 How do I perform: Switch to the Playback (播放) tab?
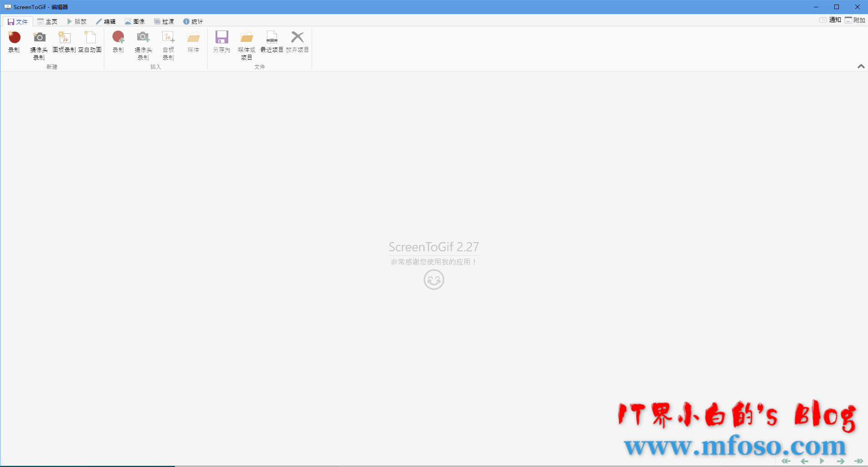click(77, 21)
